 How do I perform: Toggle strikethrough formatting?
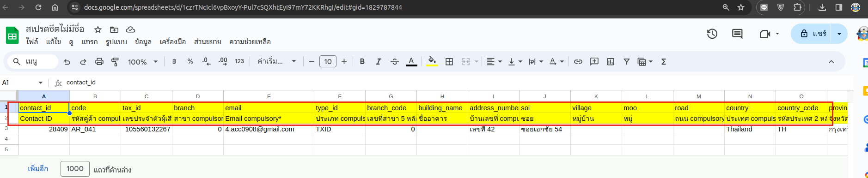point(395,62)
